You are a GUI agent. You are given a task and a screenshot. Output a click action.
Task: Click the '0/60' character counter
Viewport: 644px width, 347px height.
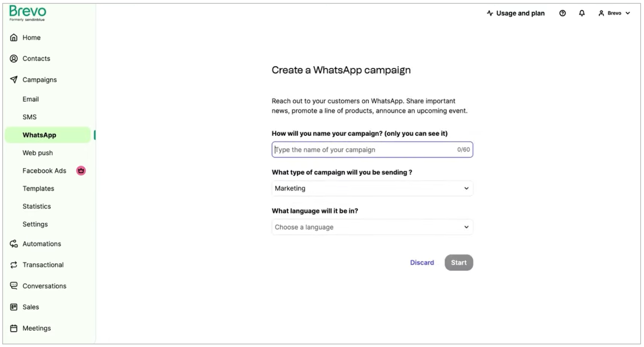[x=463, y=150]
